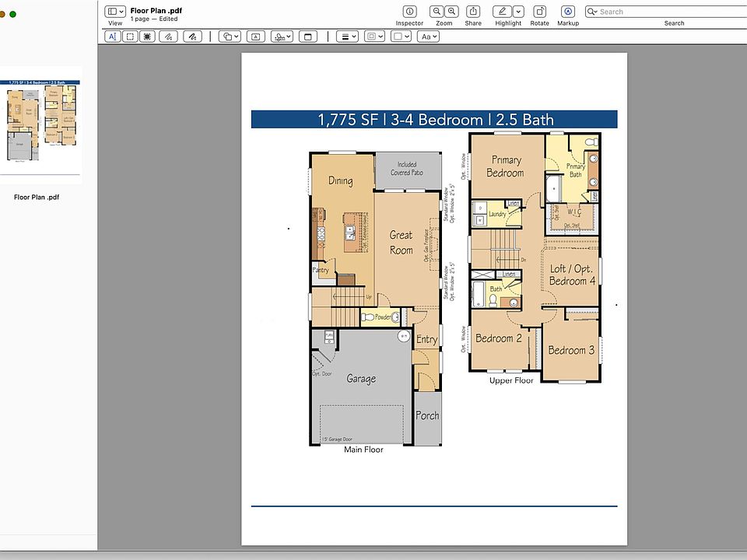Screen dimensions: 747x560
Task: Zoom in on the floor plan
Action: point(451,12)
